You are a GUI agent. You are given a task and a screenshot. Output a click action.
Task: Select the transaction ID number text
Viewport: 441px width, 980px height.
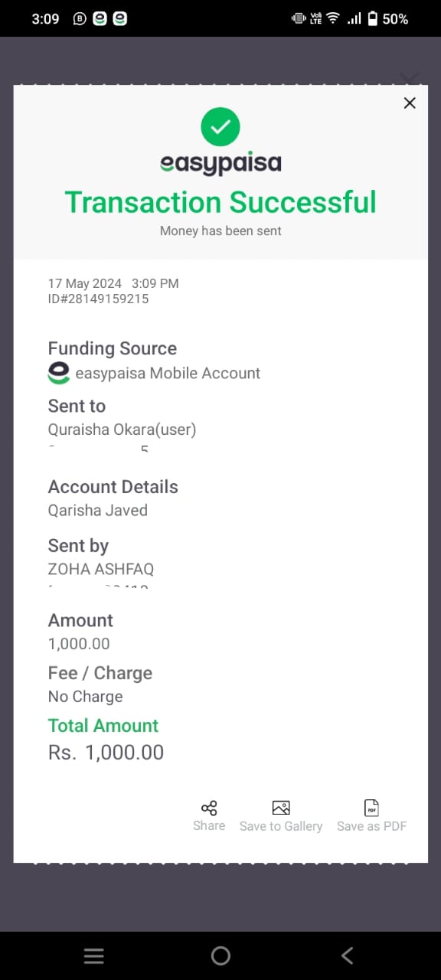coord(98,299)
